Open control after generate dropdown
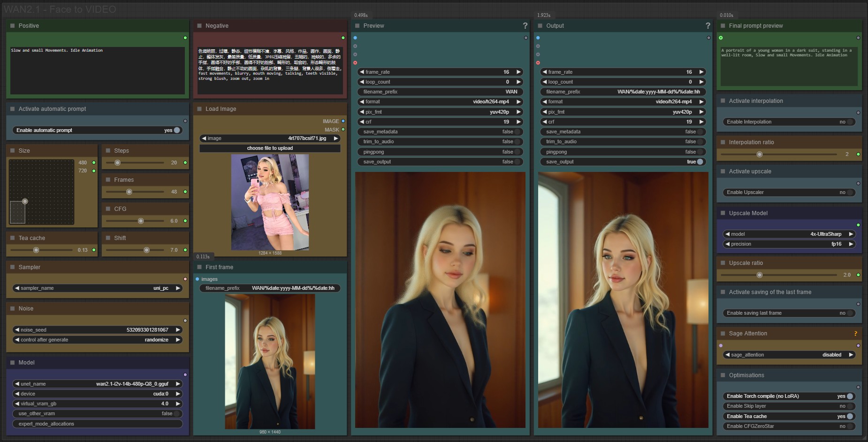 [x=98, y=340]
